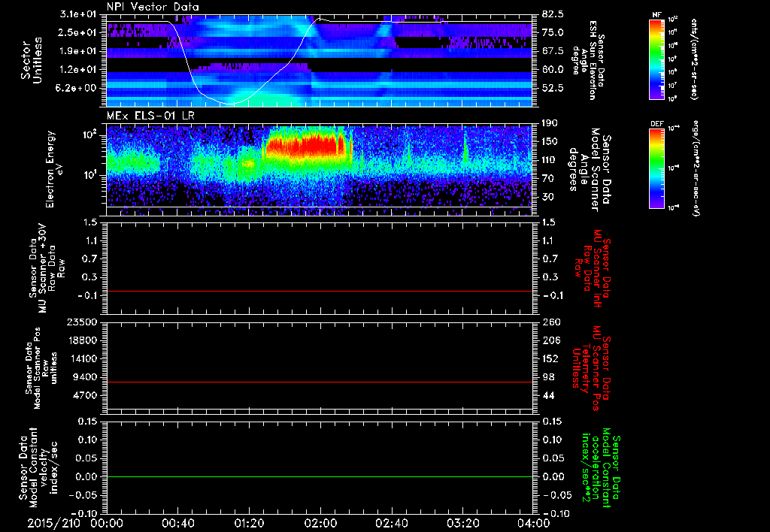770x532 pixels.
Task: Click the 18800 scanner position tick
Action: coord(81,340)
